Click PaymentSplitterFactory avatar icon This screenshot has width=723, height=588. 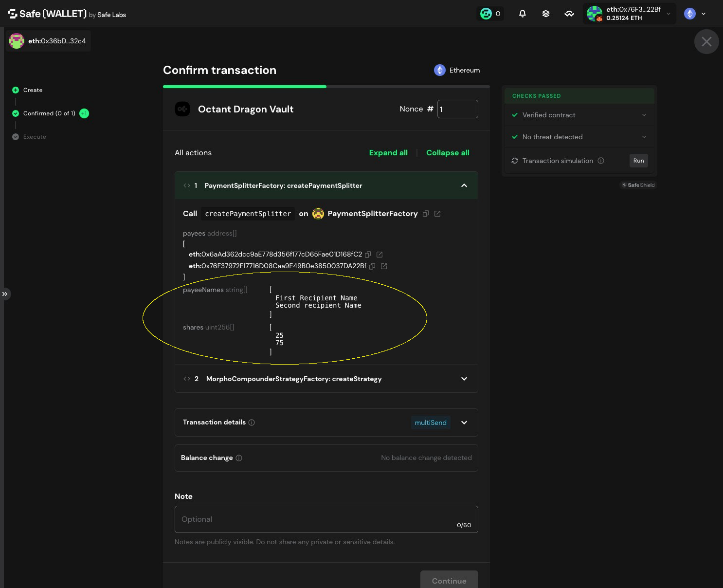[318, 214]
